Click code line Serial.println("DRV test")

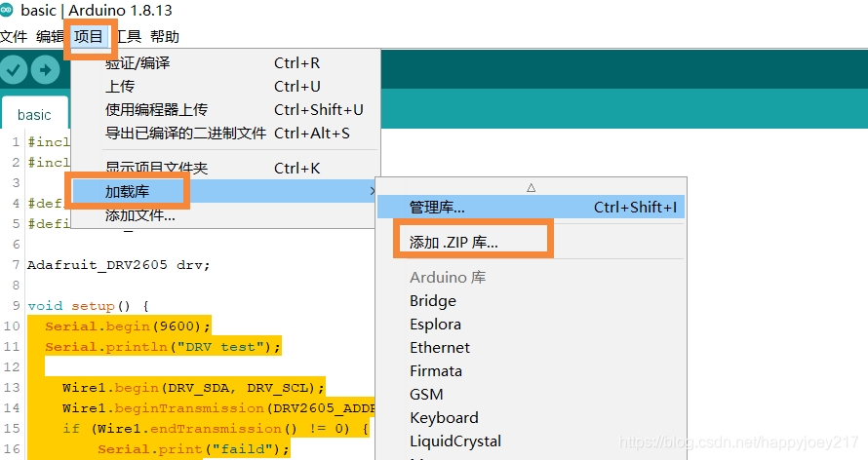point(163,347)
